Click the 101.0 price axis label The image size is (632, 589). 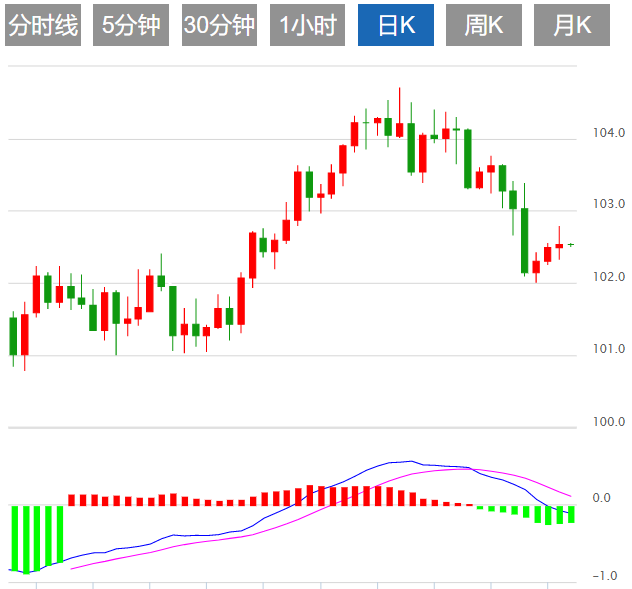[x=609, y=349]
